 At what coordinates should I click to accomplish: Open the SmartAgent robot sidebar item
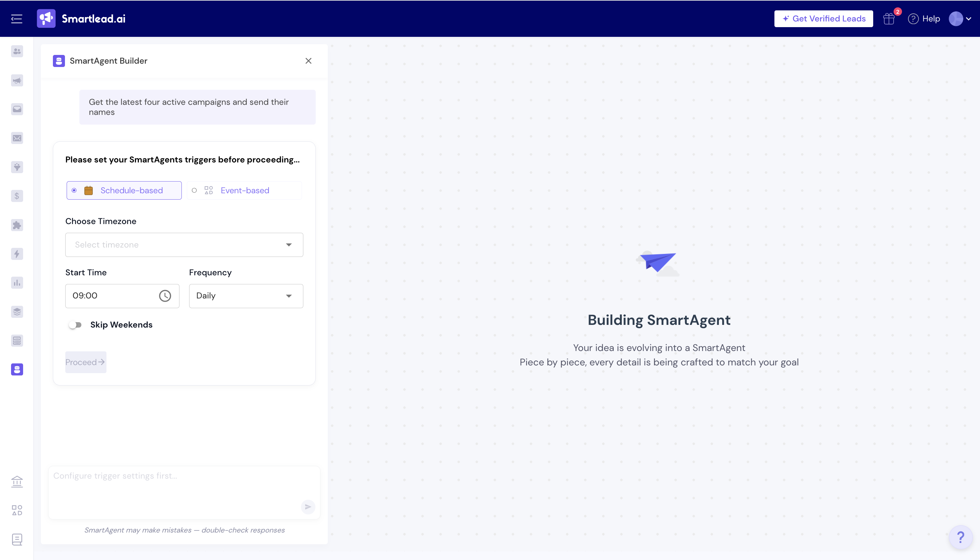[x=17, y=369]
